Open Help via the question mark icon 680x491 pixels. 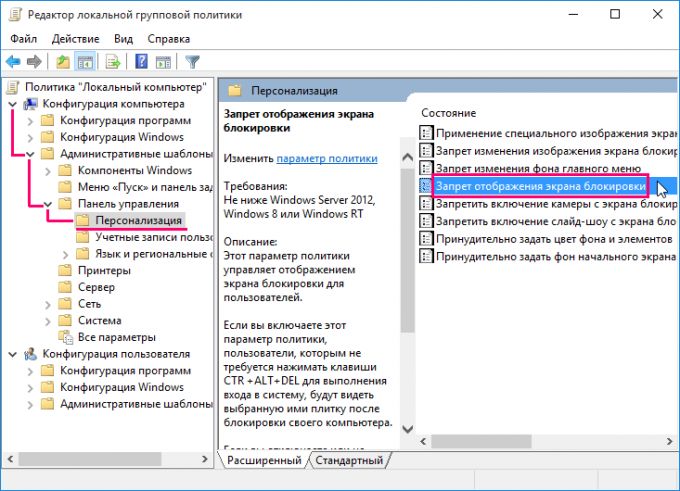tap(141, 62)
